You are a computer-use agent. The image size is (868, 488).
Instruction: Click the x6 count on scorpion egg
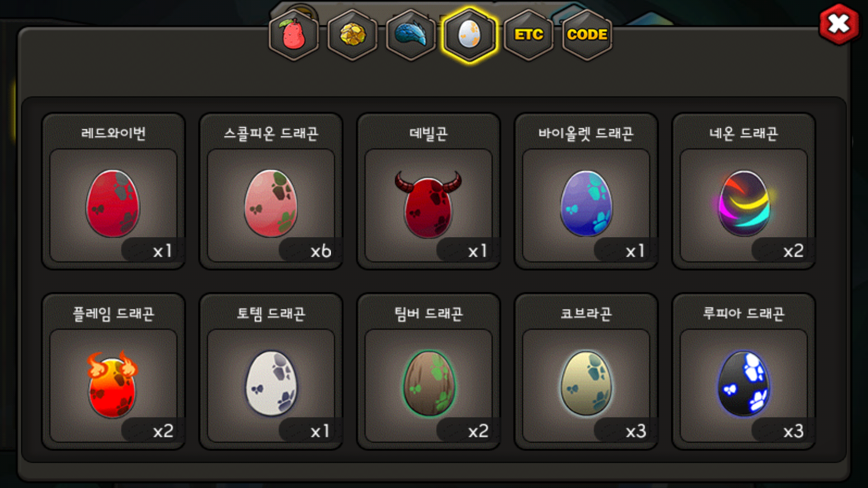(x=321, y=251)
